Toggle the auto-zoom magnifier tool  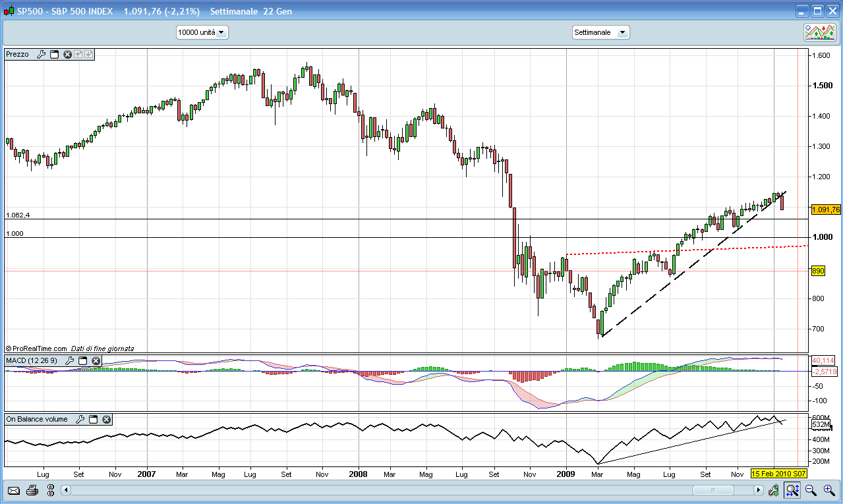(x=792, y=490)
